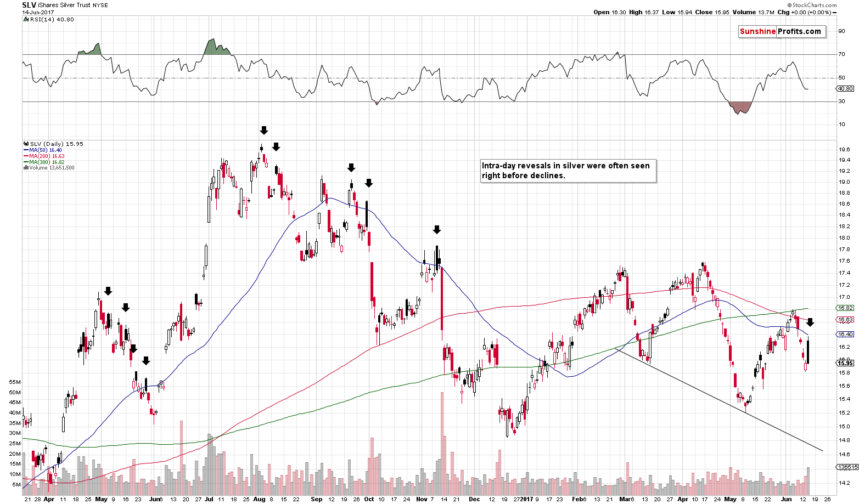Click the 2017 year label on the date axis
The image size is (859, 504).
[x=527, y=500]
